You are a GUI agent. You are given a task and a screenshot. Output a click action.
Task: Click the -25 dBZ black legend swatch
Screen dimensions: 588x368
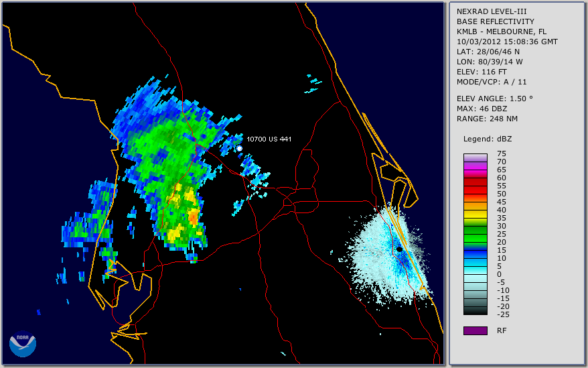click(x=475, y=311)
